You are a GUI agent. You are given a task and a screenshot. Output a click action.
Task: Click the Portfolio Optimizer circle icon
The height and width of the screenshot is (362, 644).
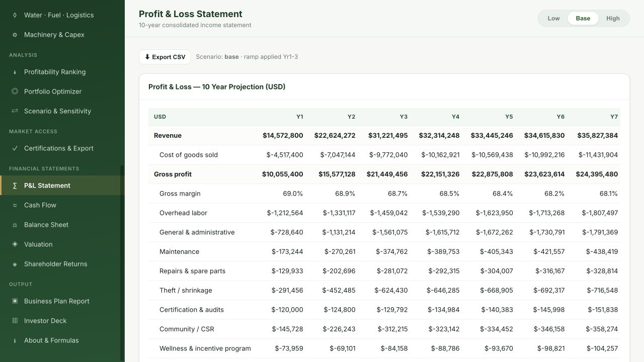(x=15, y=92)
